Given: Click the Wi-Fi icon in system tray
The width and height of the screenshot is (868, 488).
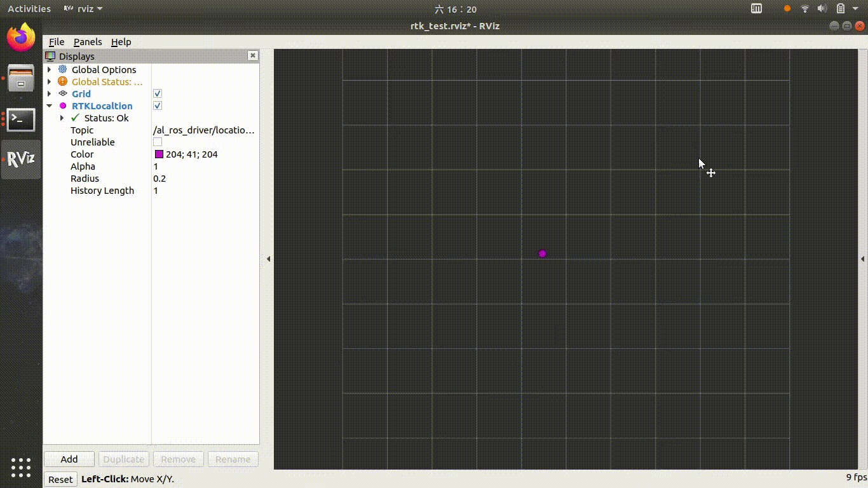Looking at the screenshot, I should pyautogui.click(x=805, y=9).
